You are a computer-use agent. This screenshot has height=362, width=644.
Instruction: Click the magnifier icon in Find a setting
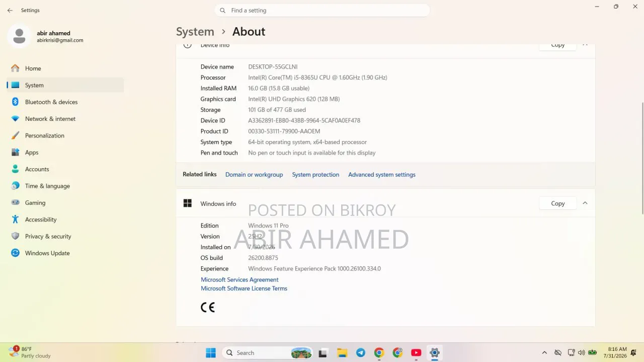pos(223,10)
